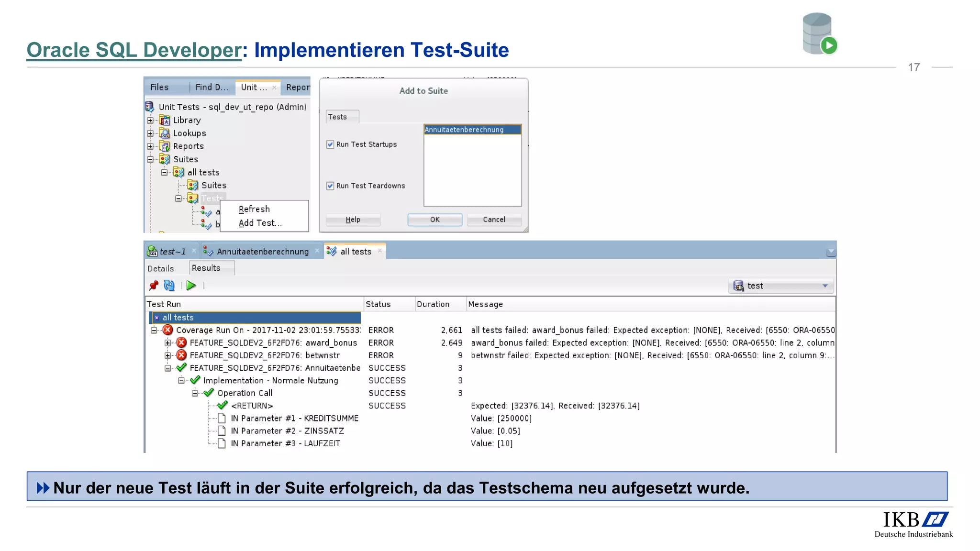Collapse the Coverage Run On row

point(154,330)
